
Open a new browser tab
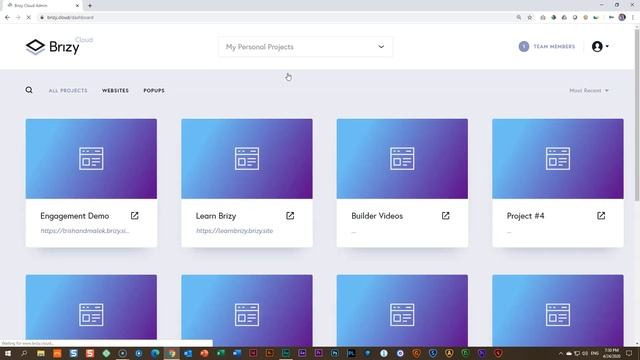(x=90, y=6)
